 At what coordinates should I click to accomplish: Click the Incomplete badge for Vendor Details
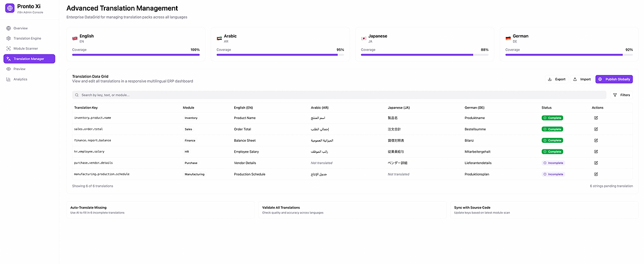click(553, 163)
